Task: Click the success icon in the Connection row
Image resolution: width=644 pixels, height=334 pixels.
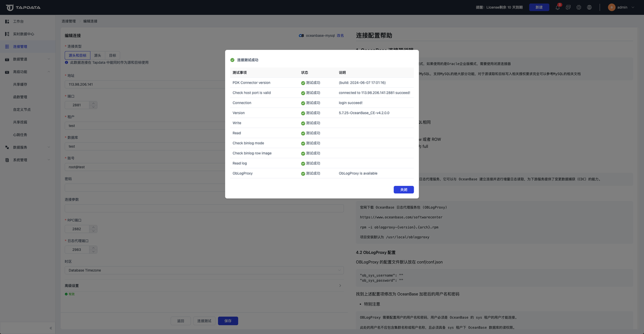Action: (303, 103)
